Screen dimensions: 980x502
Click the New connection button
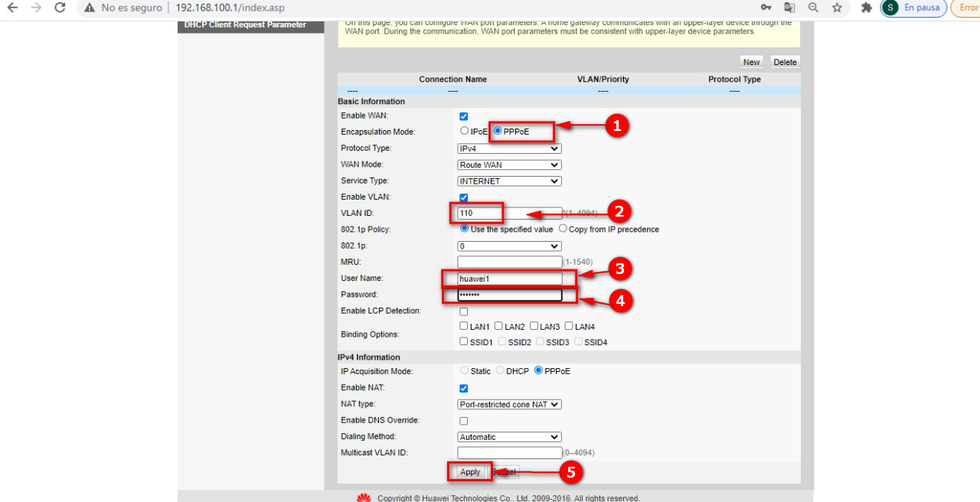pos(751,62)
